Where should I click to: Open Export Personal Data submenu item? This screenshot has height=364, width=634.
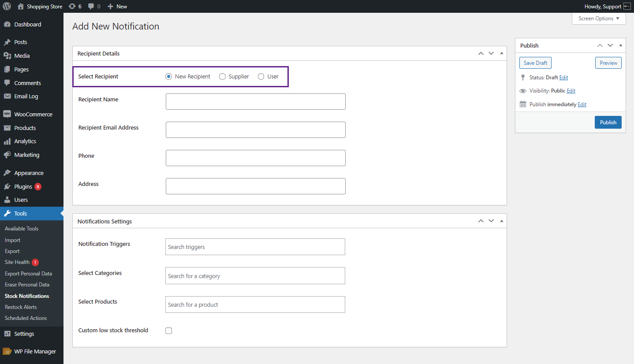[28, 274]
